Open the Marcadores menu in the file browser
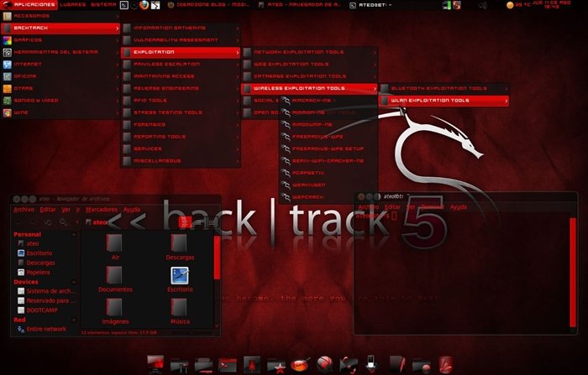This screenshot has width=588, height=375. coord(102,210)
